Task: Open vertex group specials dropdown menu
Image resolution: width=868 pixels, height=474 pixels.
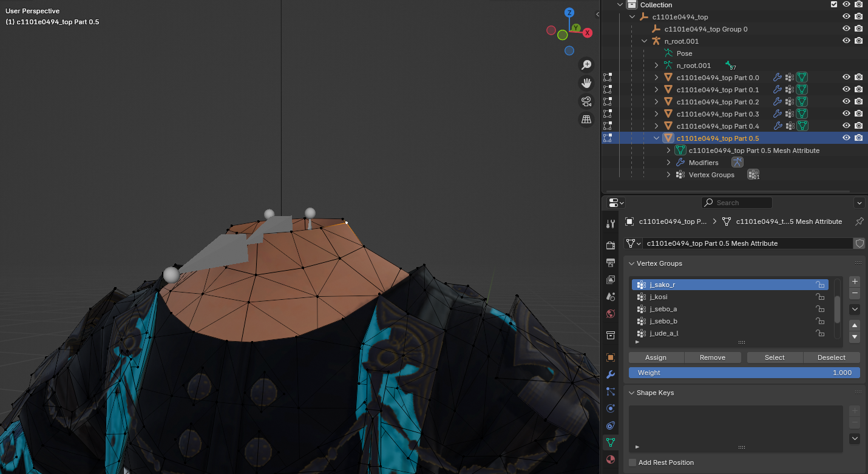Action: [855, 310]
